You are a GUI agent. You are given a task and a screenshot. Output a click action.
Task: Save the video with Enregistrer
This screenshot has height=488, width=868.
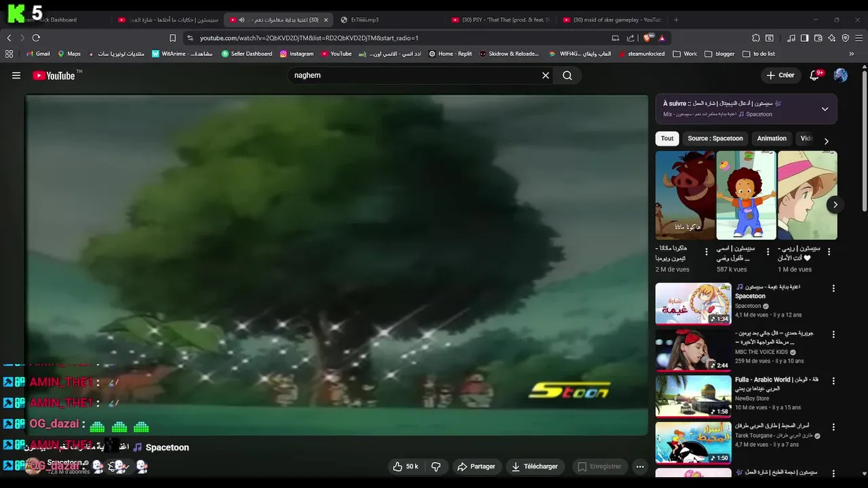[599, 466]
